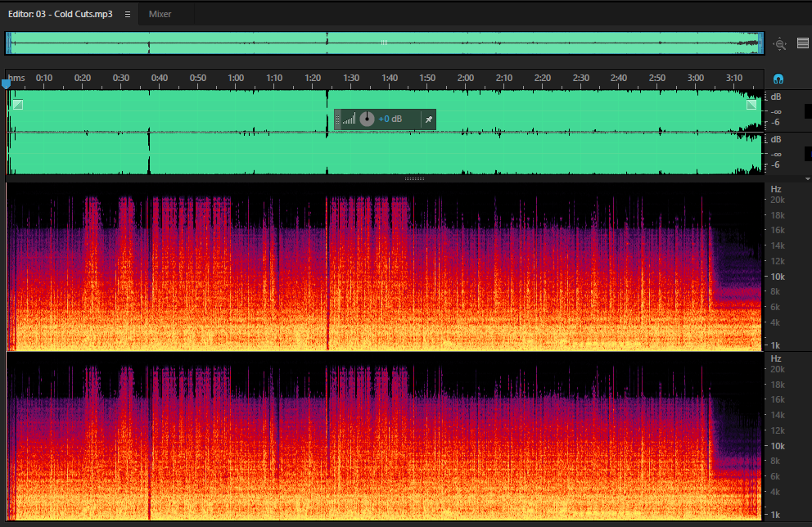Open the Editor panel menu icon

tap(128, 15)
